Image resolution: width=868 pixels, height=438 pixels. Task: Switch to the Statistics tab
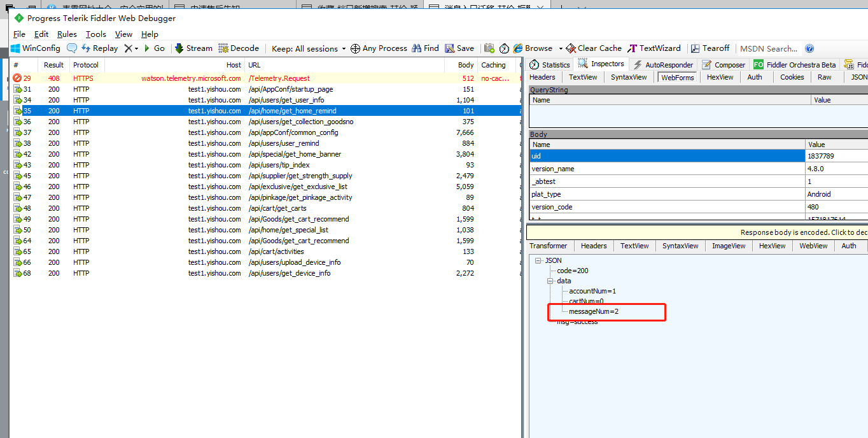[x=550, y=64]
